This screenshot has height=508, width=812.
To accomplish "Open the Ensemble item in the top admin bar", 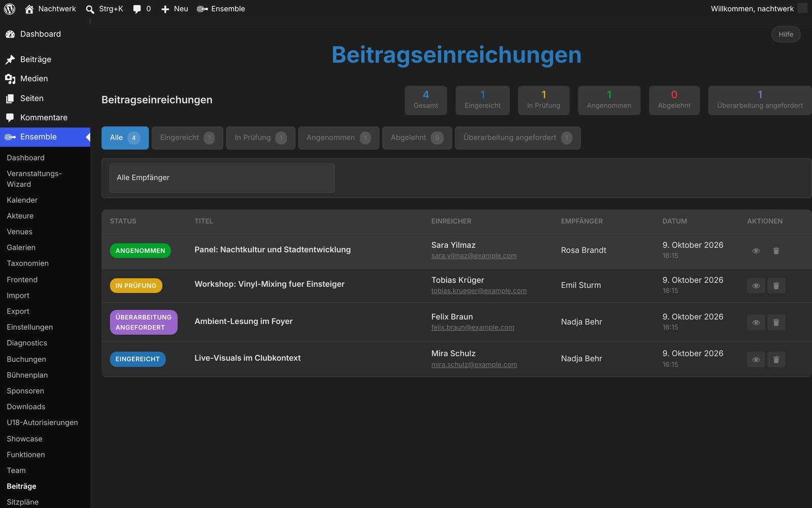I will coord(221,9).
